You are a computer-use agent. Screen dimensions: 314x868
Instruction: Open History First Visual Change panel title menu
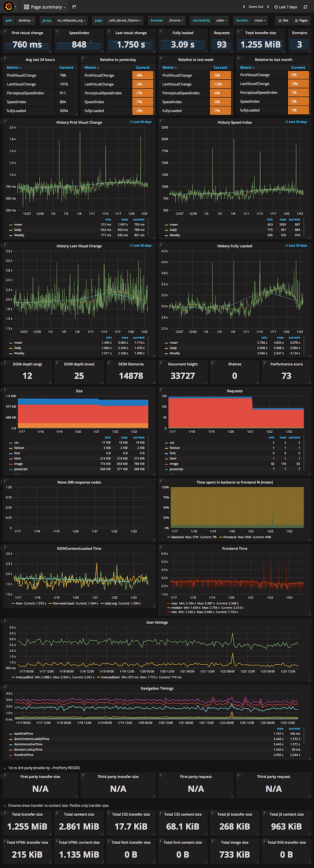point(79,123)
